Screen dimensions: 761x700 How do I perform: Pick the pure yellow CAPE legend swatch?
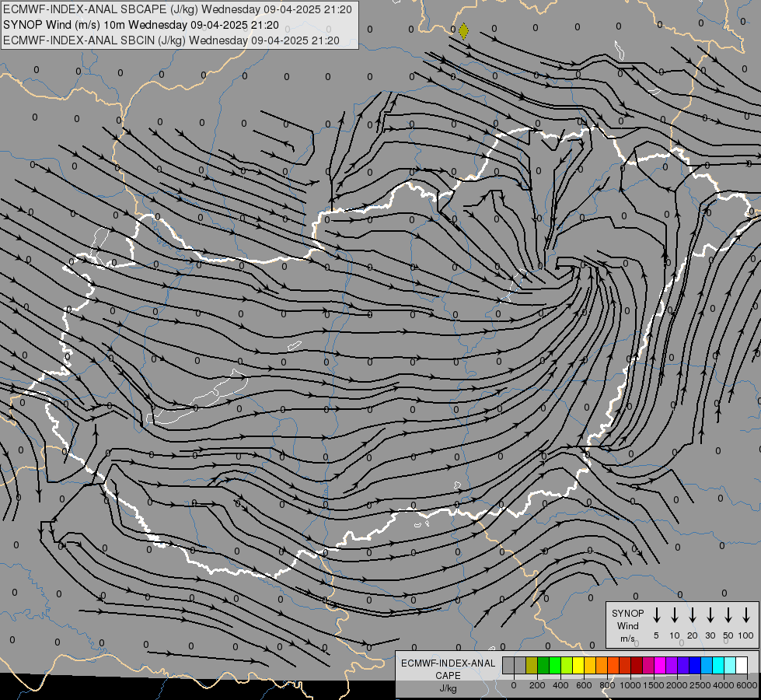(578, 665)
